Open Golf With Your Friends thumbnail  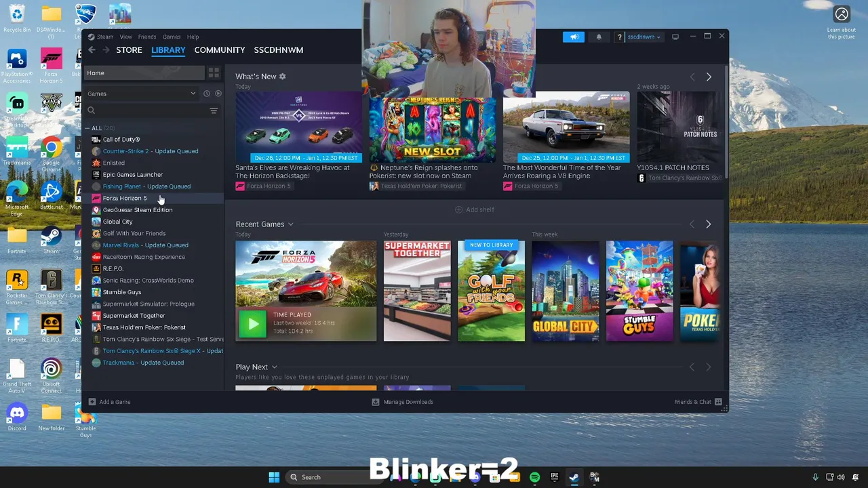pos(491,291)
